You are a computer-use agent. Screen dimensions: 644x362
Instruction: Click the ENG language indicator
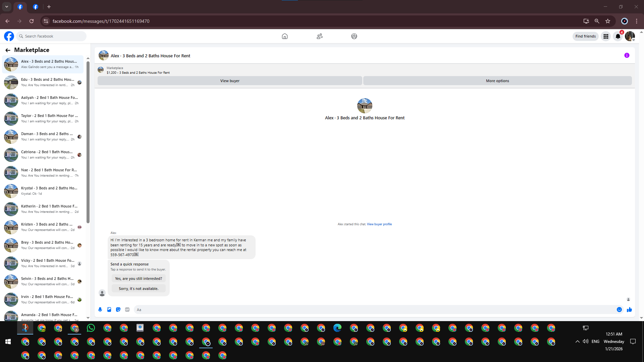[x=596, y=342]
